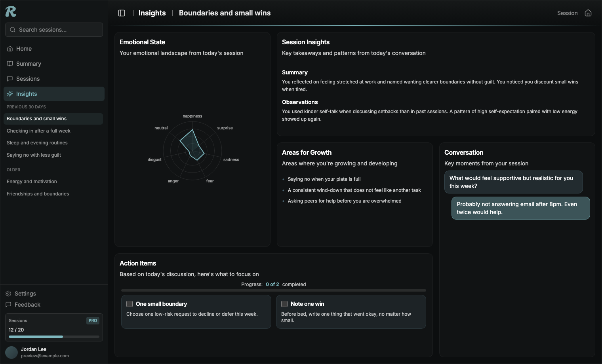Open 'Energy and motivation' older session
602x364 pixels.
click(x=32, y=182)
